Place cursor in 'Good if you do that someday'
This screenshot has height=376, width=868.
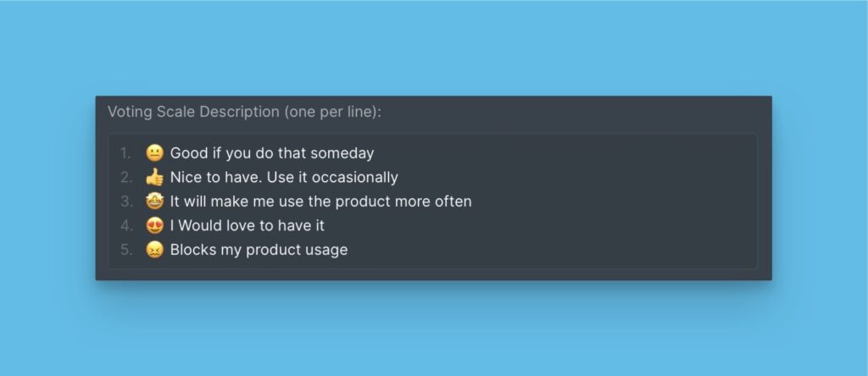254,153
